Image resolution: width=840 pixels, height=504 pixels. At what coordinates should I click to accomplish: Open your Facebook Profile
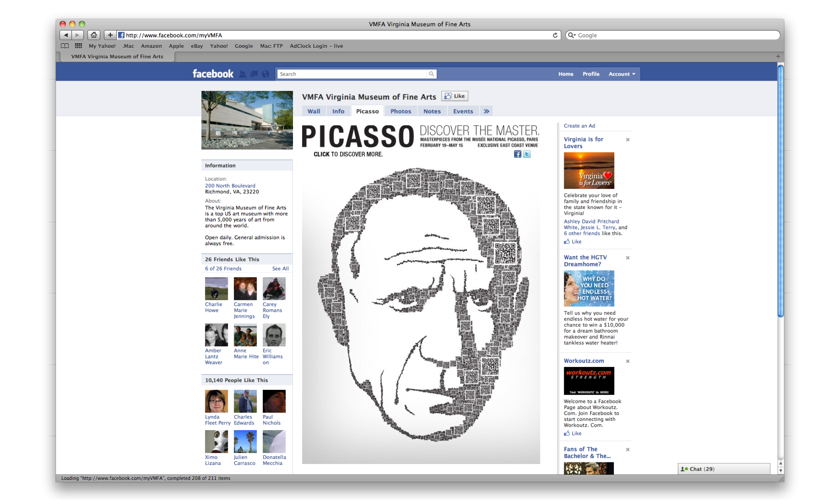pyautogui.click(x=591, y=74)
